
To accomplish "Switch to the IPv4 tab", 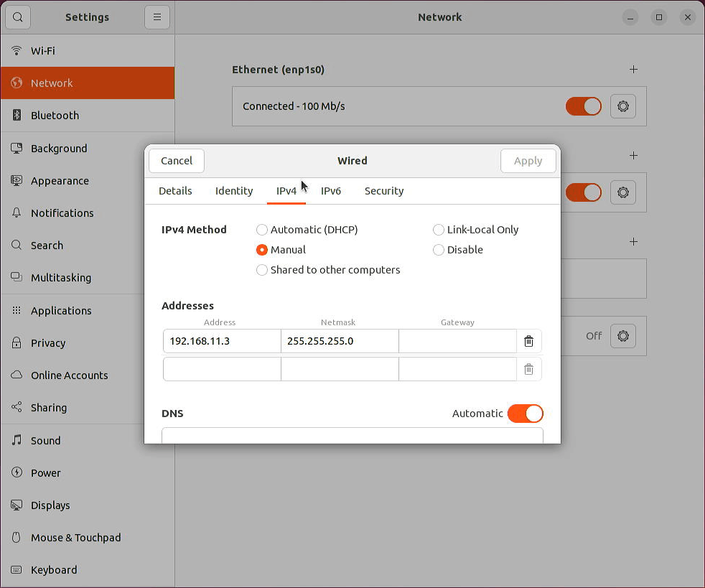I will pyautogui.click(x=286, y=191).
